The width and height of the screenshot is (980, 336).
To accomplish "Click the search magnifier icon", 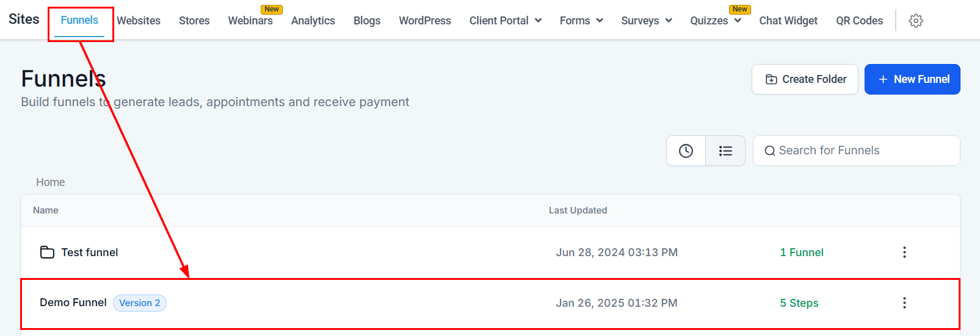I will click(x=770, y=151).
